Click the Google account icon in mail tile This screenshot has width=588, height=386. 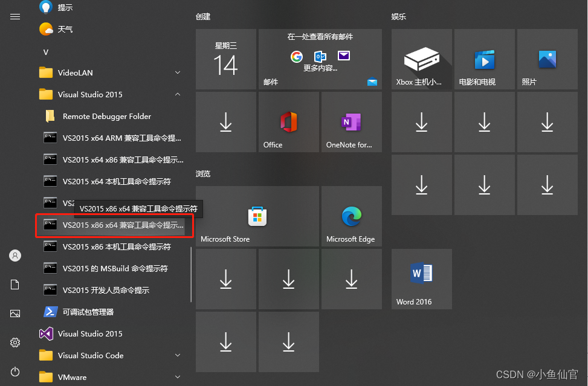click(x=297, y=57)
